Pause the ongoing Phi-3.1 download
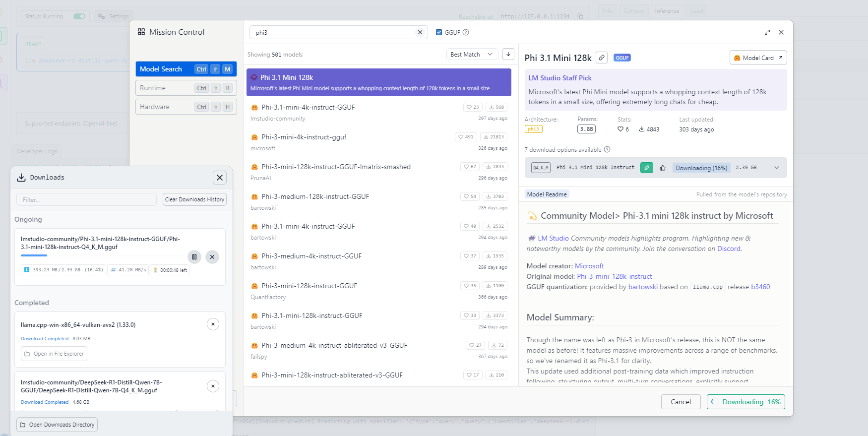 [x=194, y=257]
